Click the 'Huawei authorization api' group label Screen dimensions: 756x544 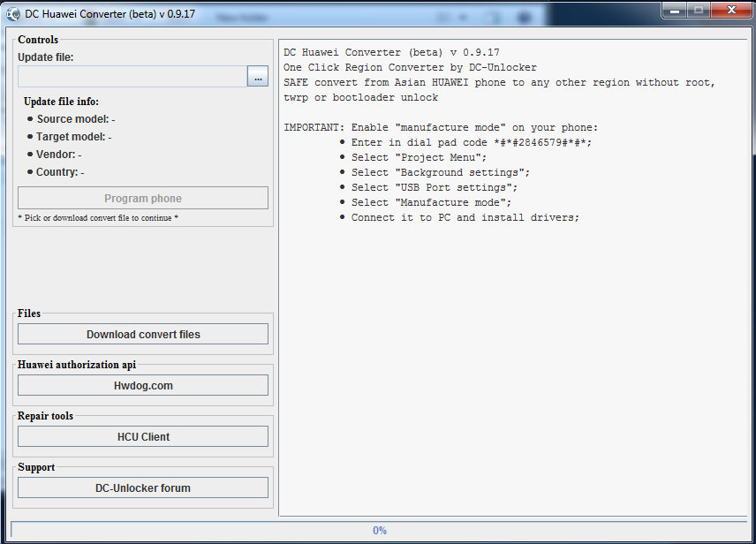pos(77,365)
